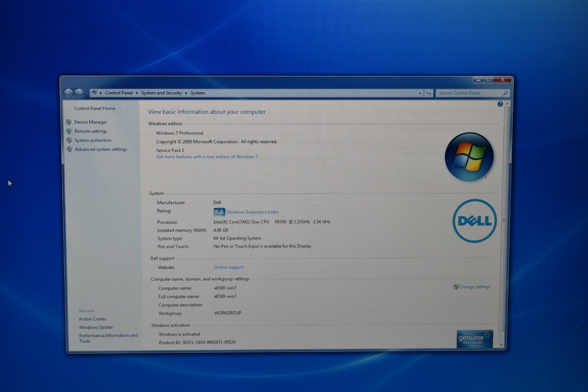Click scrollbar down arrow in content pane
Screen dimensions: 588x392
[502, 345]
